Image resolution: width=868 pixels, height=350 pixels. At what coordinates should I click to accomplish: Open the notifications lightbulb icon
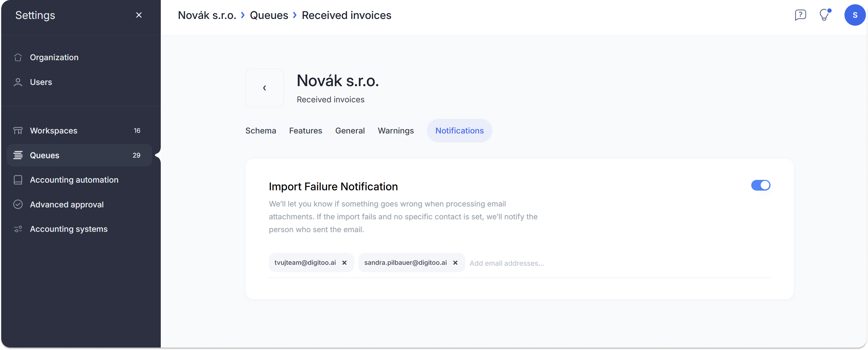825,15
